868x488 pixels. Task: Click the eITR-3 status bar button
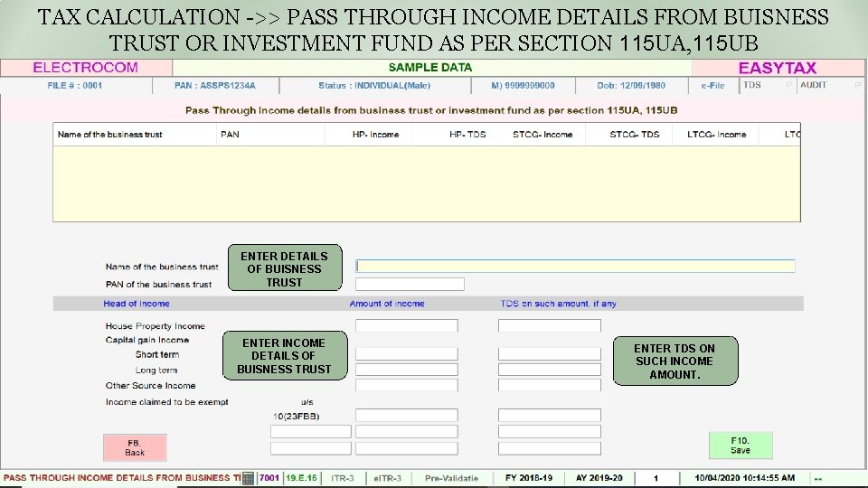388,478
